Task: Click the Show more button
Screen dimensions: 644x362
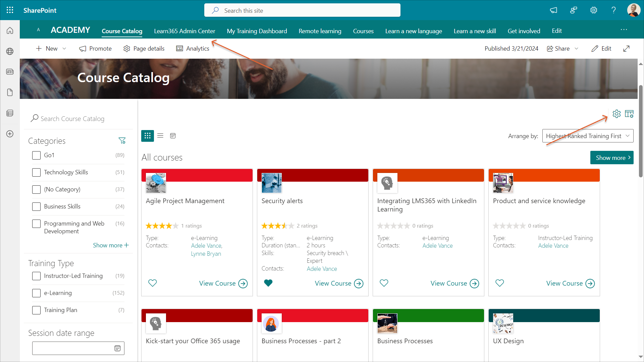Action: (x=611, y=158)
